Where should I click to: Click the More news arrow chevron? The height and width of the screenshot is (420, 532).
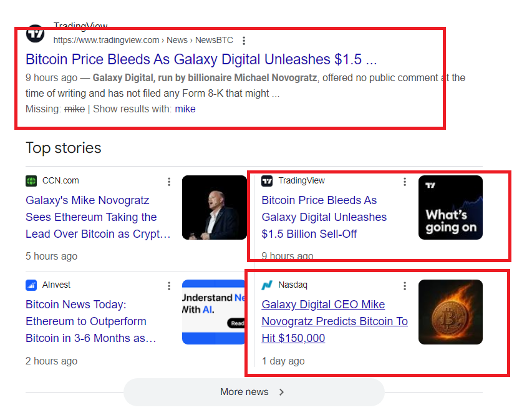pyautogui.click(x=281, y=392)
